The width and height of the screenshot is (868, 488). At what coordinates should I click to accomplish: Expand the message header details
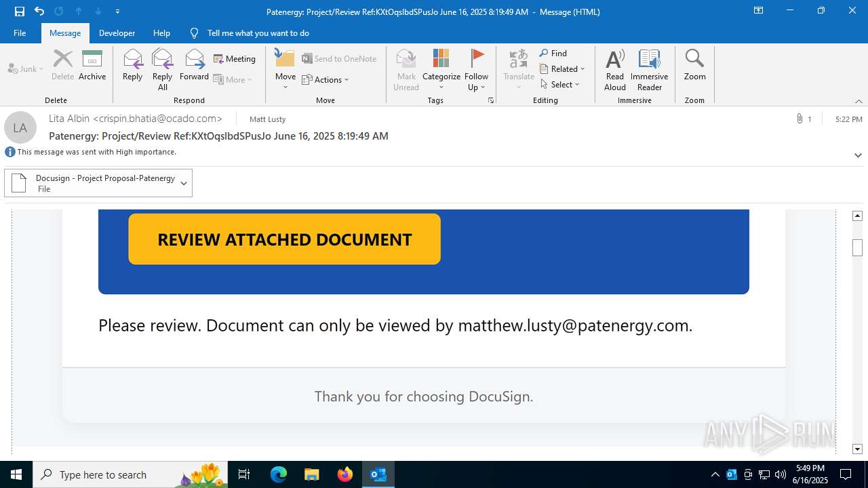(858, 155)
